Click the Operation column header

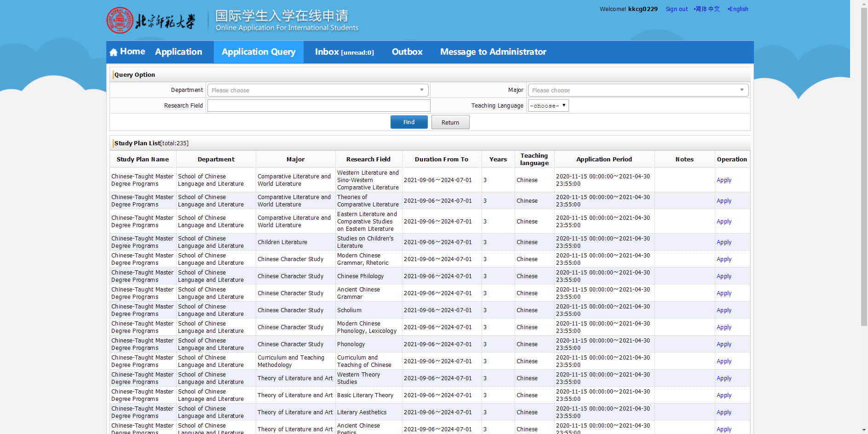point(732,160)
